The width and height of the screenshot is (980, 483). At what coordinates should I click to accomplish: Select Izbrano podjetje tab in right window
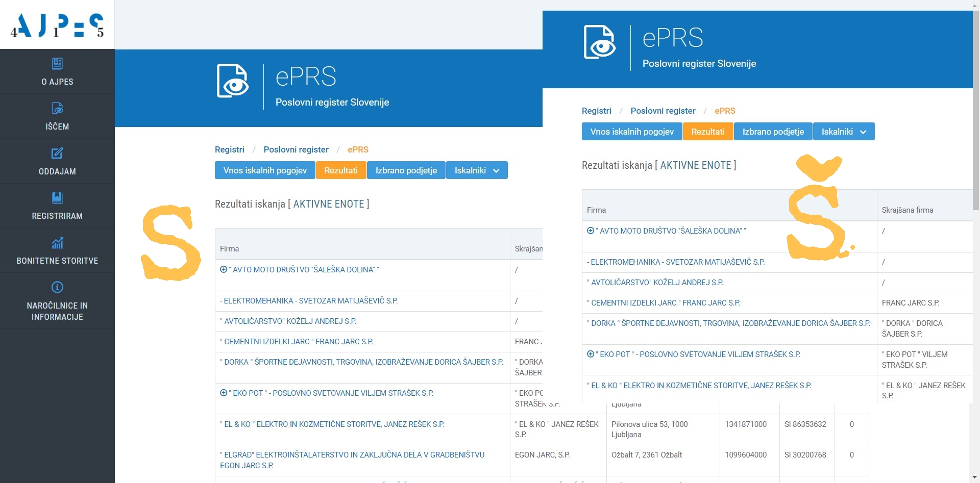pyautogui.click(x=773, y=132)
